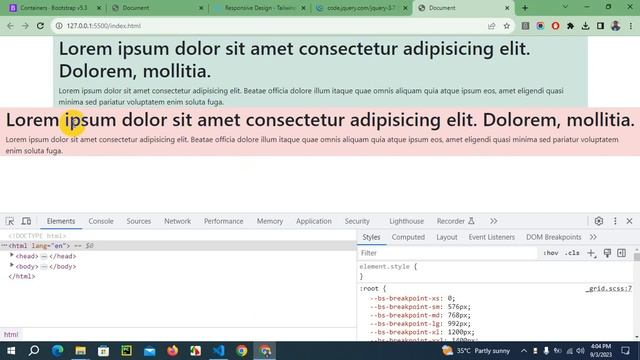Switch to the Computed pane
This screenshot has height=360, width=640.
coord(408,237)
